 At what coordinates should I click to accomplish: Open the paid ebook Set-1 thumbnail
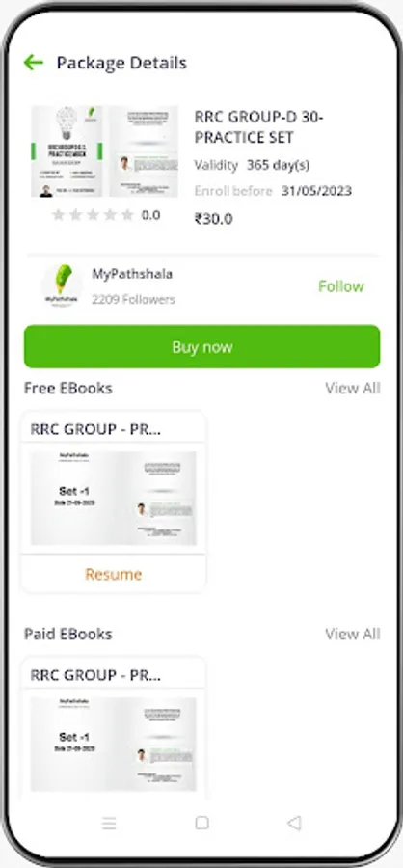coord(114,744)
